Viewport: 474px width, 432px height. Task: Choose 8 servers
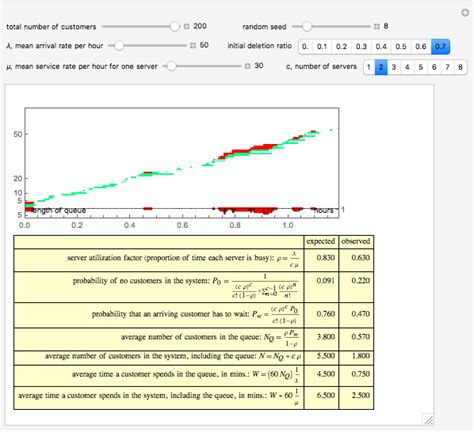(460, 67)
